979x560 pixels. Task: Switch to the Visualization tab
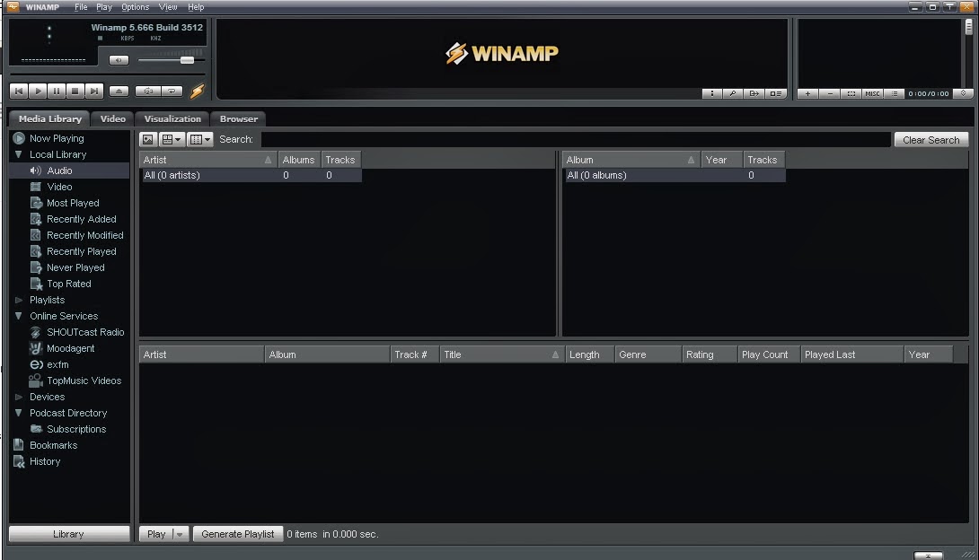[x=172, y=118]
